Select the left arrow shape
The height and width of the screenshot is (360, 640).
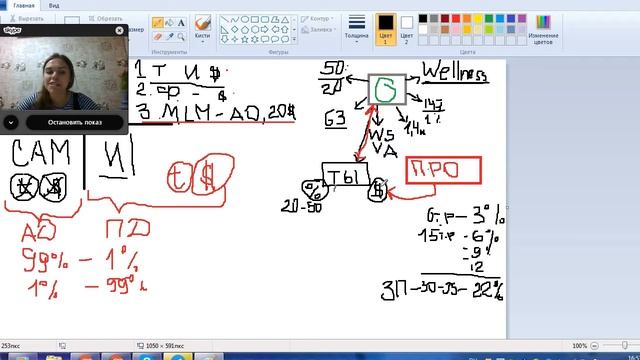pyautogui.click(x=275, y=29)
